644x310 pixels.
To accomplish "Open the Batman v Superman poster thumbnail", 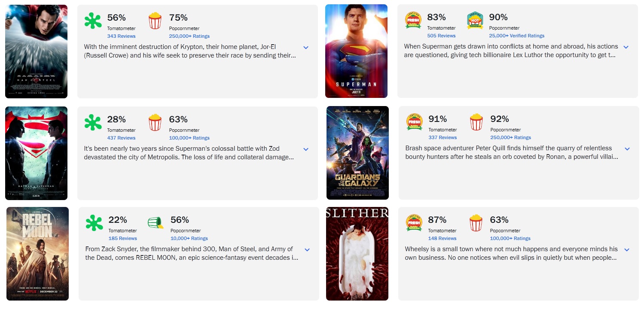I will click(x=36, y=153).
